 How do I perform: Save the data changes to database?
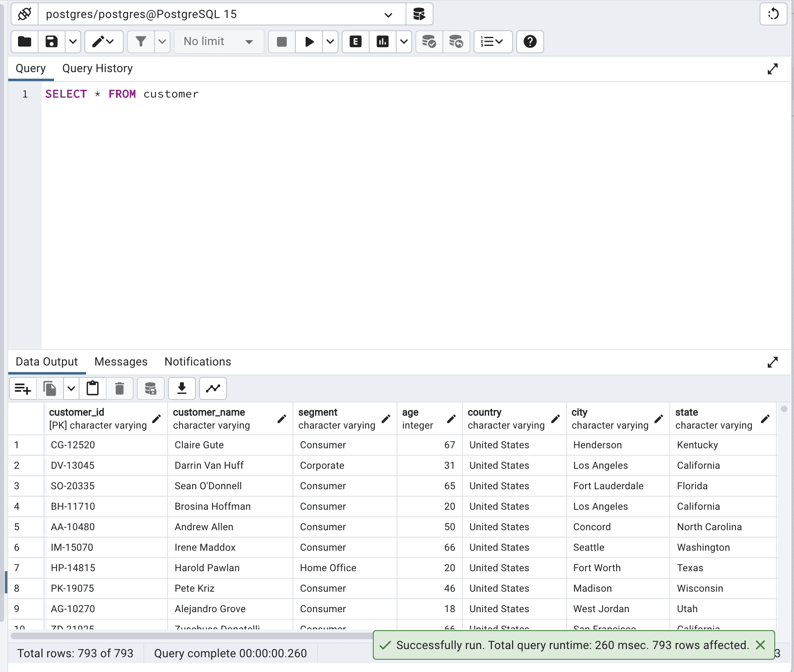[150, 388]
